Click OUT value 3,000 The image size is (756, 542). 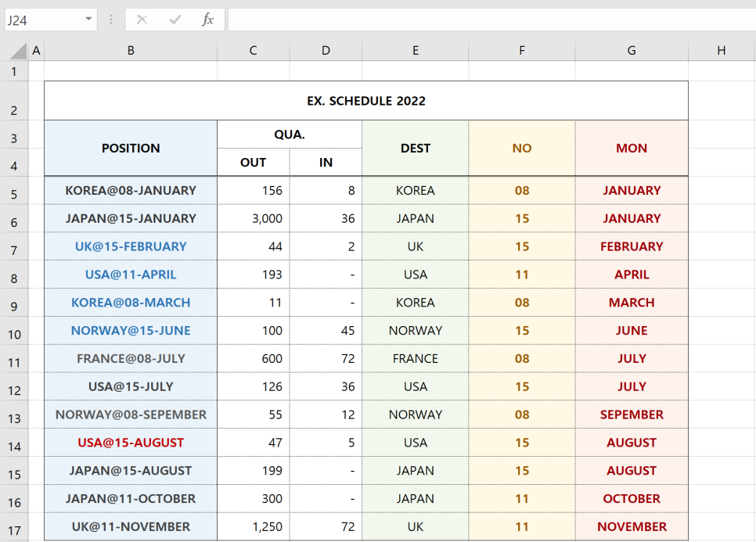[253, 218]
